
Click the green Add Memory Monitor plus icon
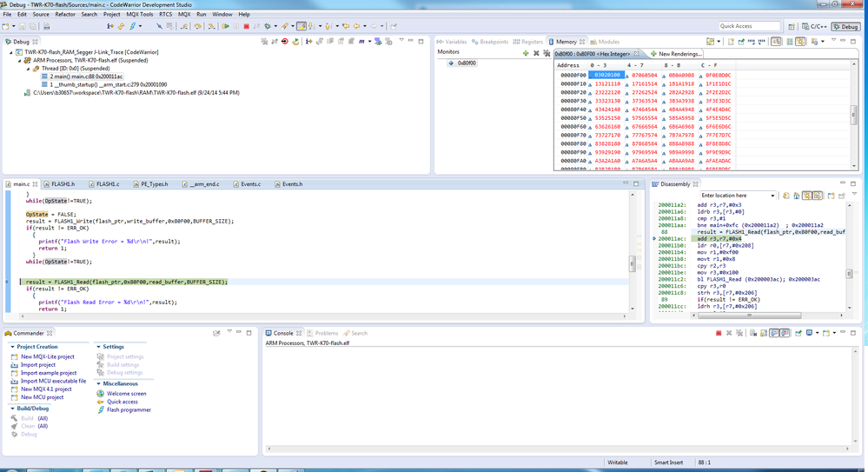tap(526, 53)
